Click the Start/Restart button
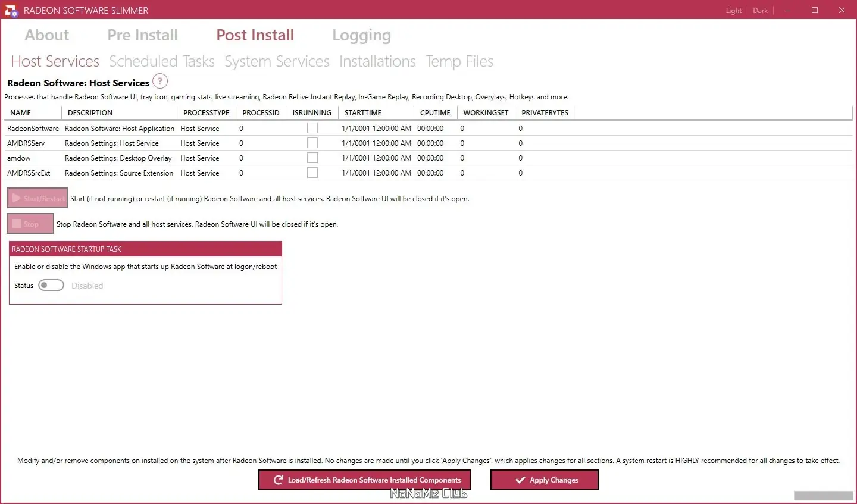 click(37, 198)
